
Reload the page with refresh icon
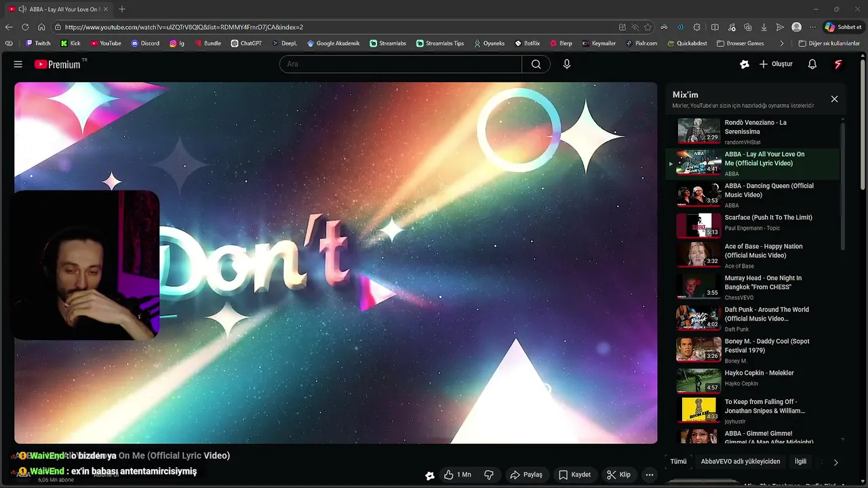(x=25, y=27)
